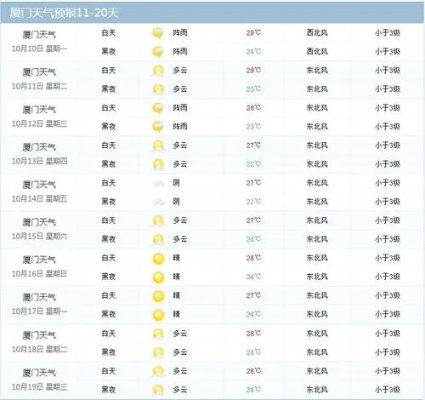
Task: Click the 东北风 wind for 10月11日 白天
Action: (x=317, y=71)
